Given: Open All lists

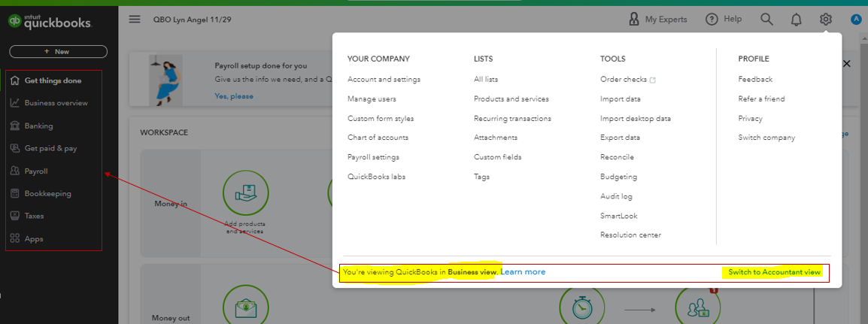Looking at the screenshot, I should click(486, 79).
